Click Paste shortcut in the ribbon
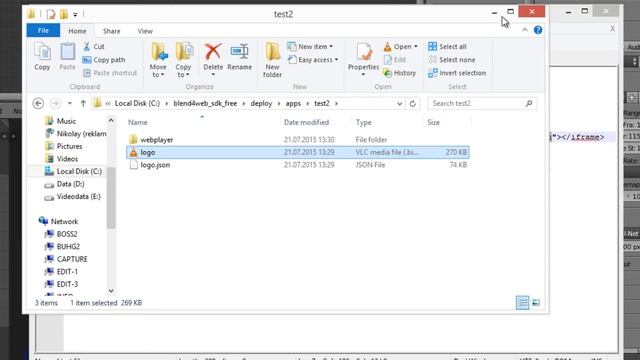Viewport: 640px width, 360px height. click(x=110, y=73)
